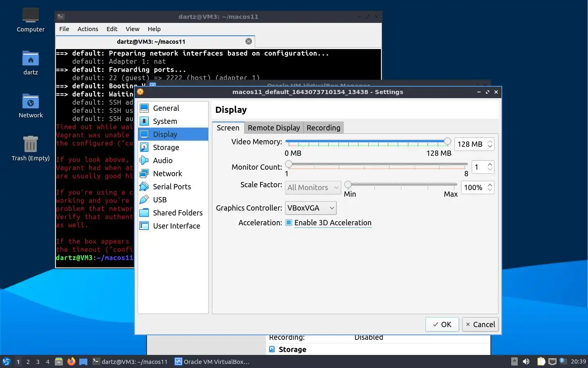Switch to the terminal taskbar button
This screenshot has width=588, height=368.
(131, 361)
